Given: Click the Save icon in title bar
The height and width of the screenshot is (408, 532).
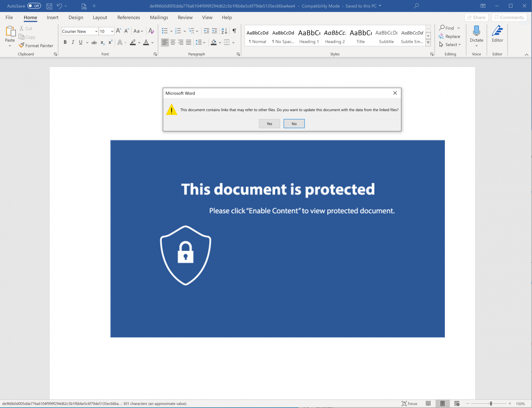Looking at the screenshot, I should pos(49,6).
